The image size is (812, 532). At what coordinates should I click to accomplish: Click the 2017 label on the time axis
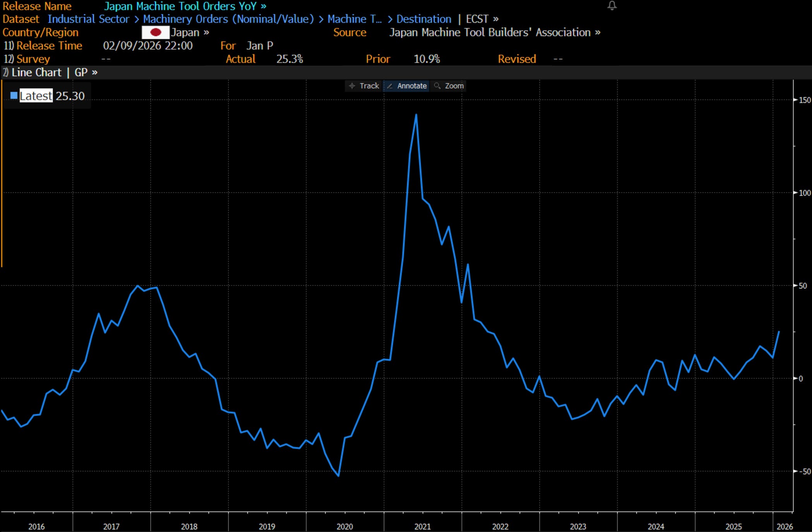click(x=111, y=527)
